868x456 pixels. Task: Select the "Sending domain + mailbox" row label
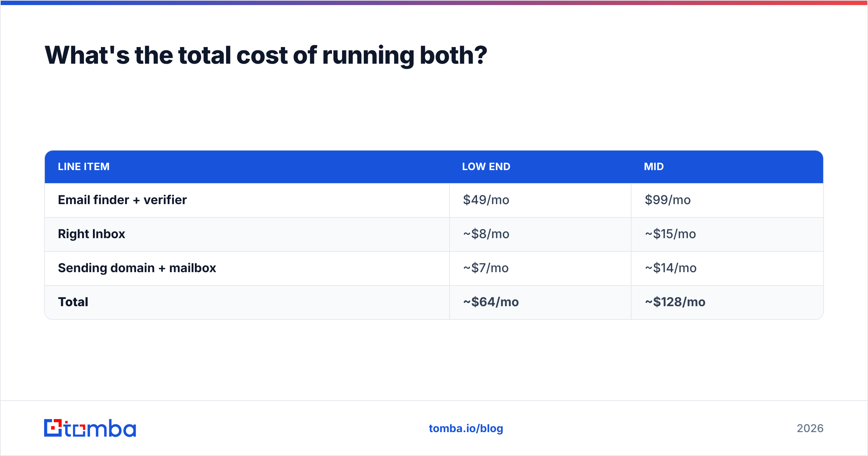[137, 268]
